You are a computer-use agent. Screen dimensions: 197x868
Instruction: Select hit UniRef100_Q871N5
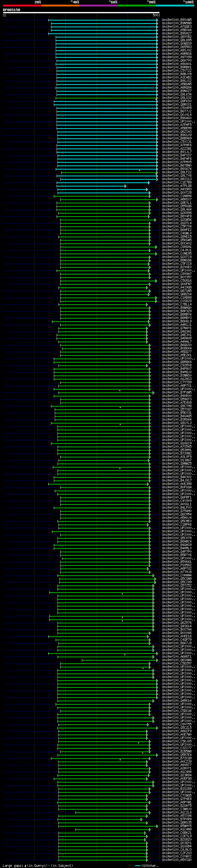coord(177,291)
